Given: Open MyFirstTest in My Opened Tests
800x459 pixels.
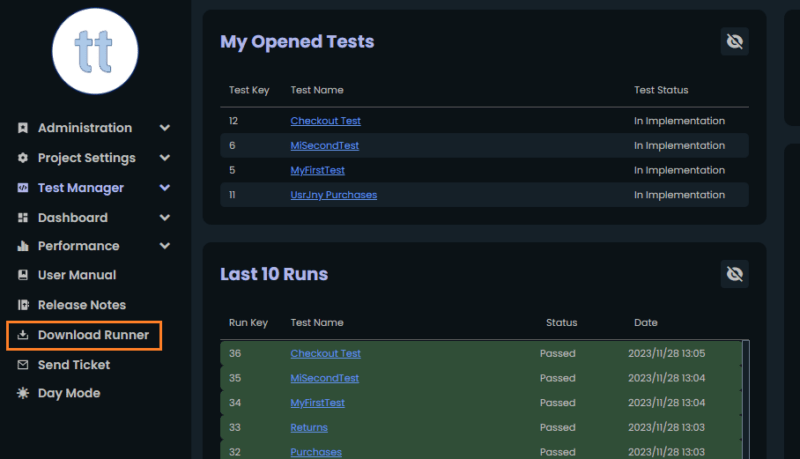Looking at the screenshot, I should tap(317, 170).
